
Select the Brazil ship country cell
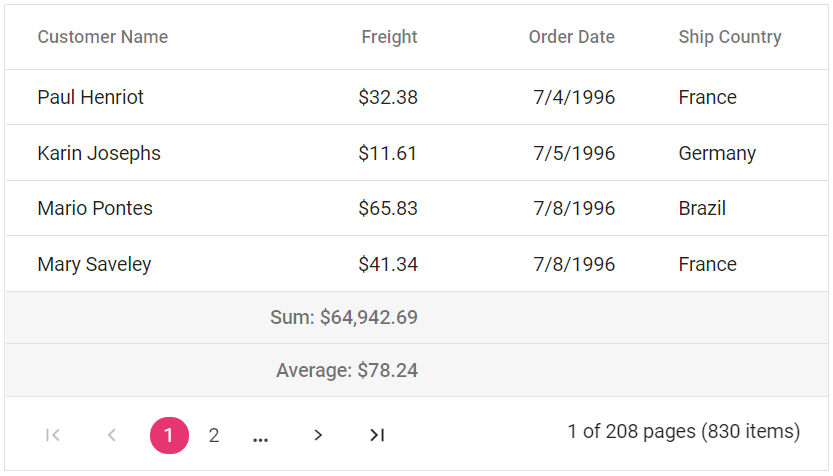[x=702, y=208]
